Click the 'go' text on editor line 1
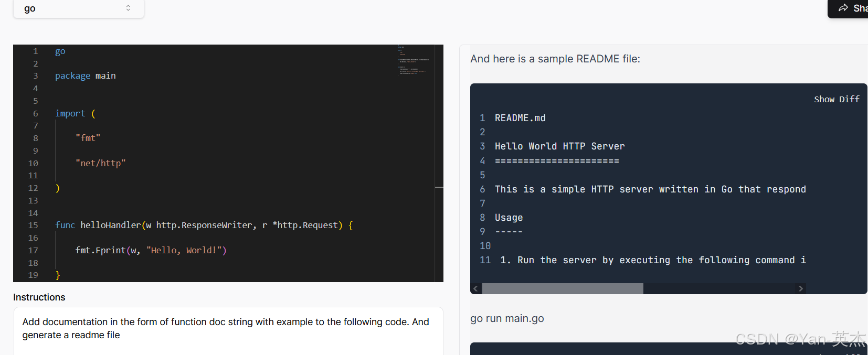 [60, 51]
